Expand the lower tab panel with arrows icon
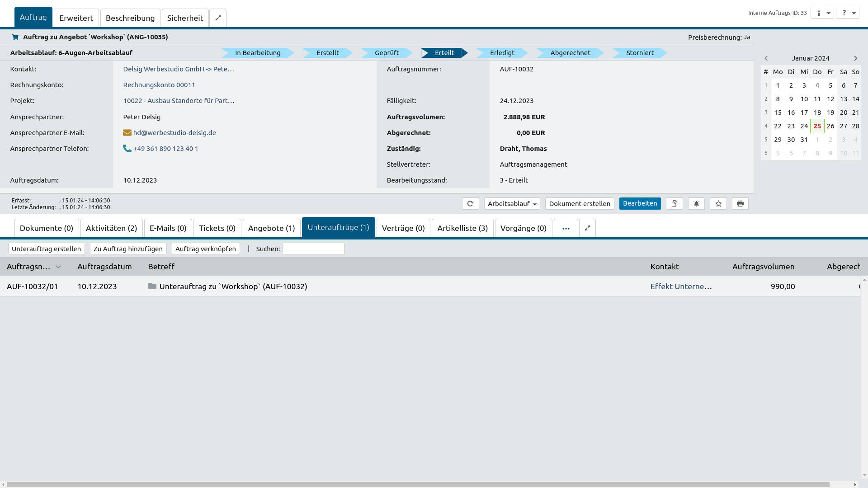 coord(587,228)
